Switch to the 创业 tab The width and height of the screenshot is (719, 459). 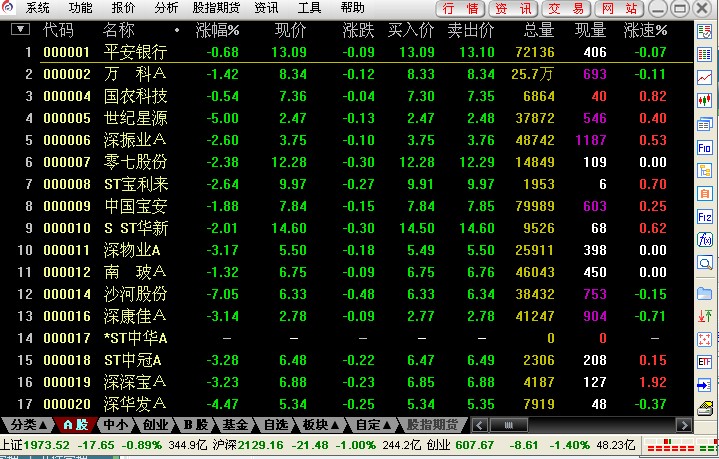155,425
